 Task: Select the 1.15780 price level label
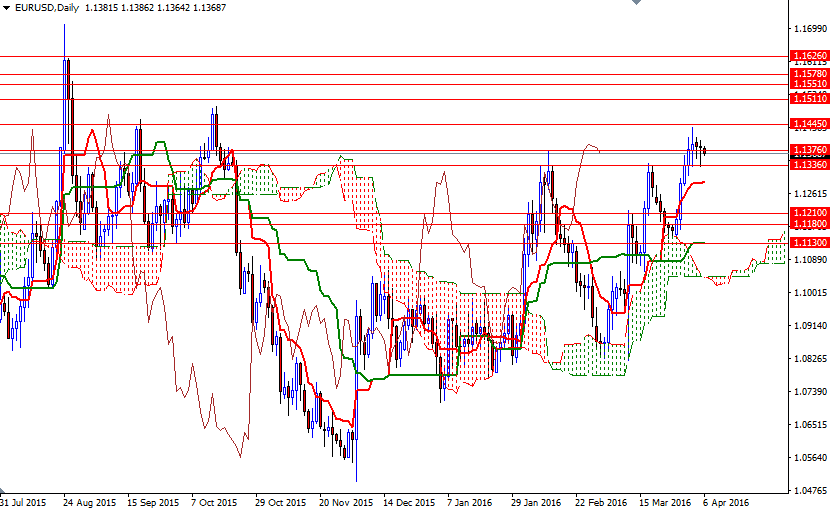pos(809,74)
